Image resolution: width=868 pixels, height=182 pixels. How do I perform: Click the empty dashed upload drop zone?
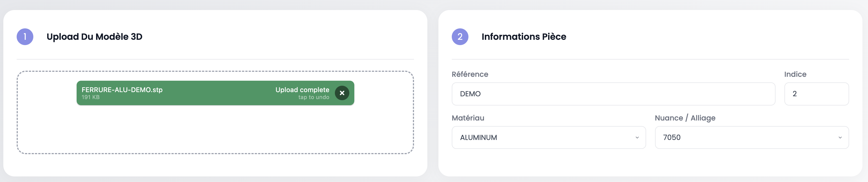point(215,132)
